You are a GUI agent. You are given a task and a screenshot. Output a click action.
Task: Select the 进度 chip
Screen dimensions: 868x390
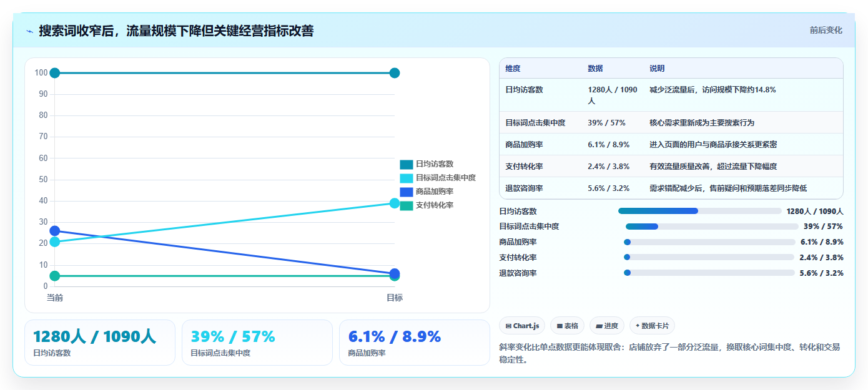607,326
